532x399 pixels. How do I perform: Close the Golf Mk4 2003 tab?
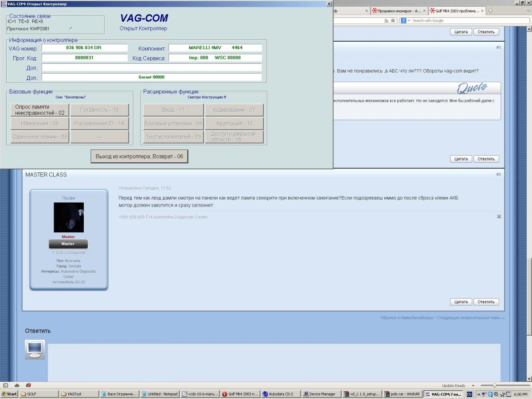pos(482,11)
